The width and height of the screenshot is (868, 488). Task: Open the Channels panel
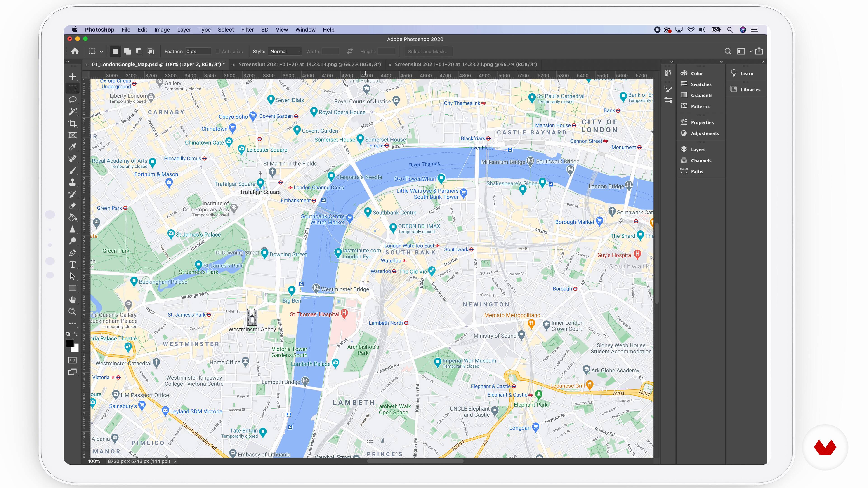click(x=701, y=161)
